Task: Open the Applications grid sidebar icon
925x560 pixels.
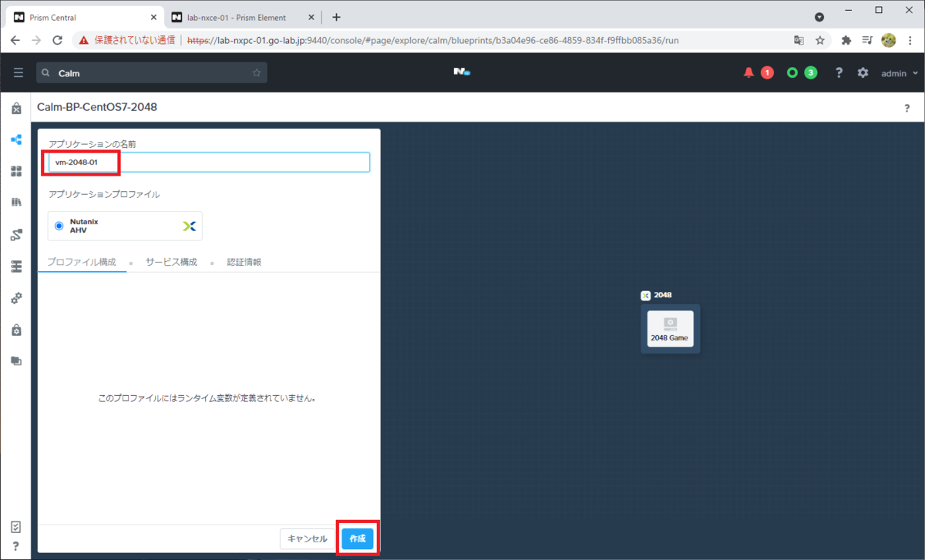Action: point(16,171)
